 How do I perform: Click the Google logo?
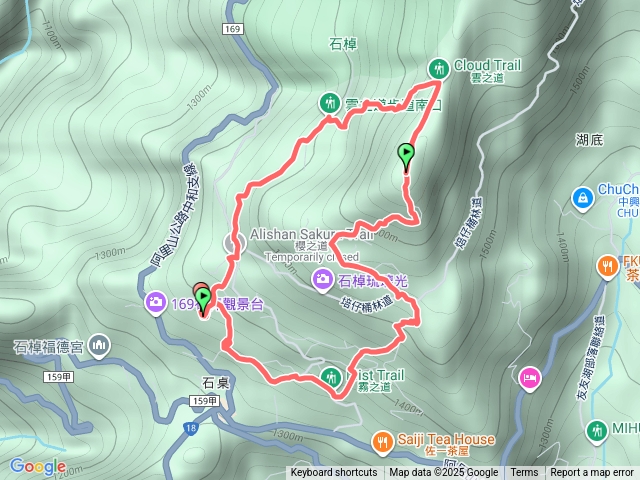click(x=38, y=466)
